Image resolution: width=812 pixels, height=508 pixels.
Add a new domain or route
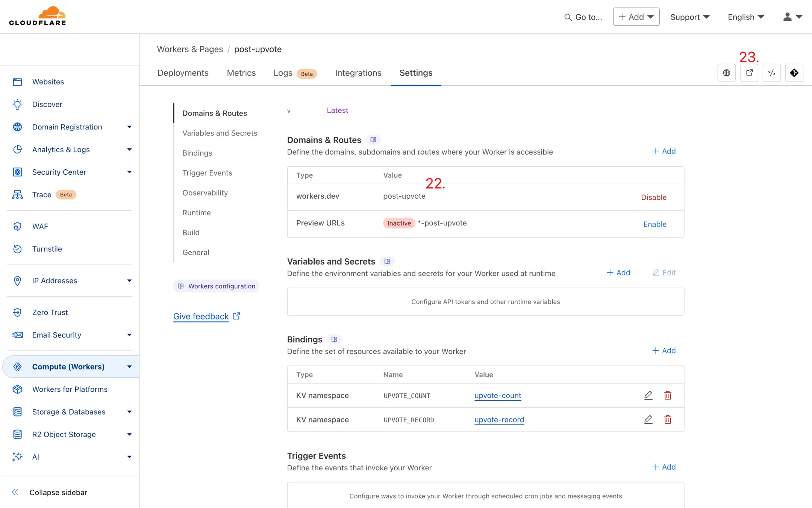point(664,151)
